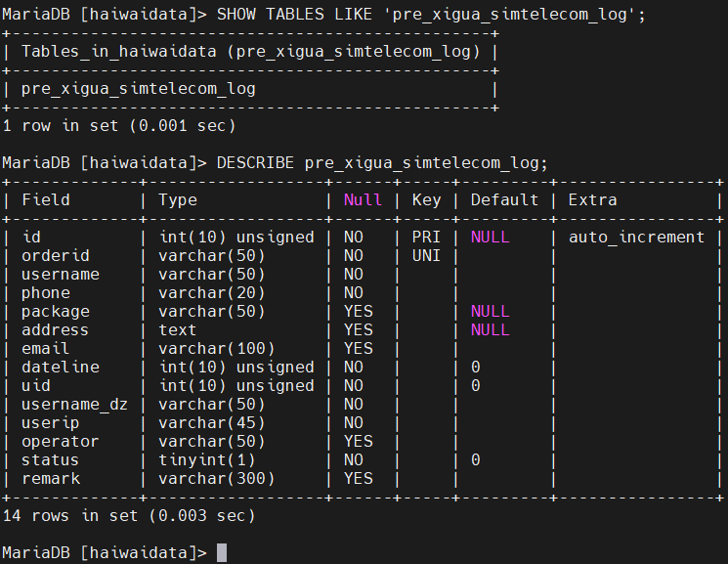Select the 'dateline' field row
Screen dimensions: 728x564
pyautogui.click(x=61, y=368)
